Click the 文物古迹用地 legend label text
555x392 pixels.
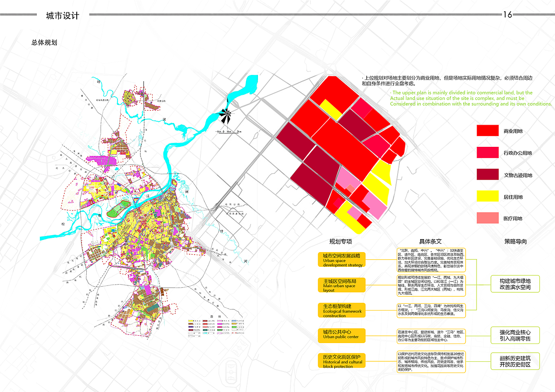click(x=518, y=175)
